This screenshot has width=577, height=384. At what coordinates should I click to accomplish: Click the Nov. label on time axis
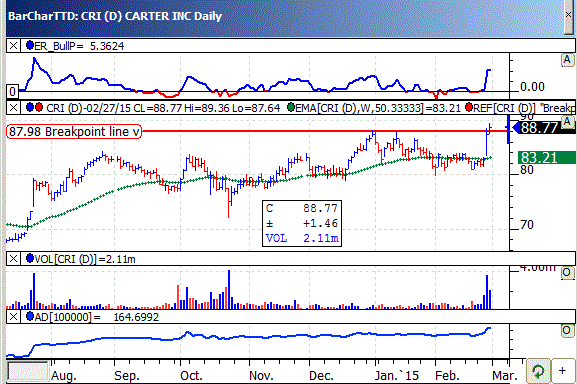pos(261,376)
